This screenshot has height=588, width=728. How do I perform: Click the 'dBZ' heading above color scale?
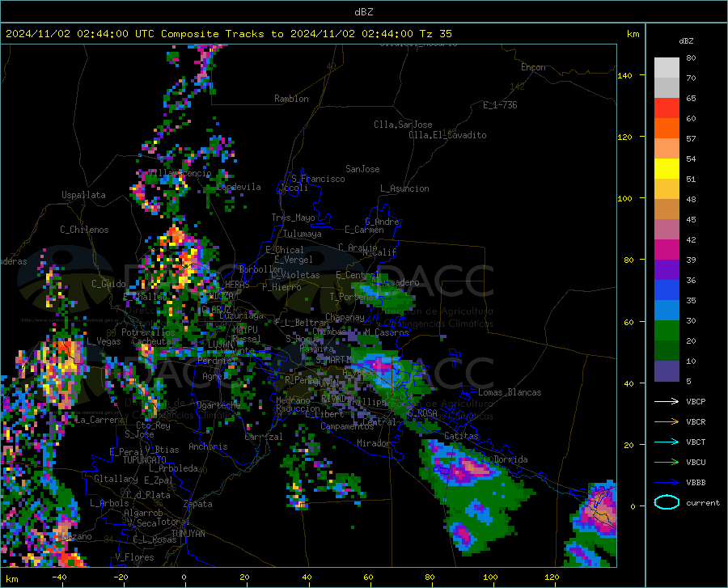(x=686, y=40)
